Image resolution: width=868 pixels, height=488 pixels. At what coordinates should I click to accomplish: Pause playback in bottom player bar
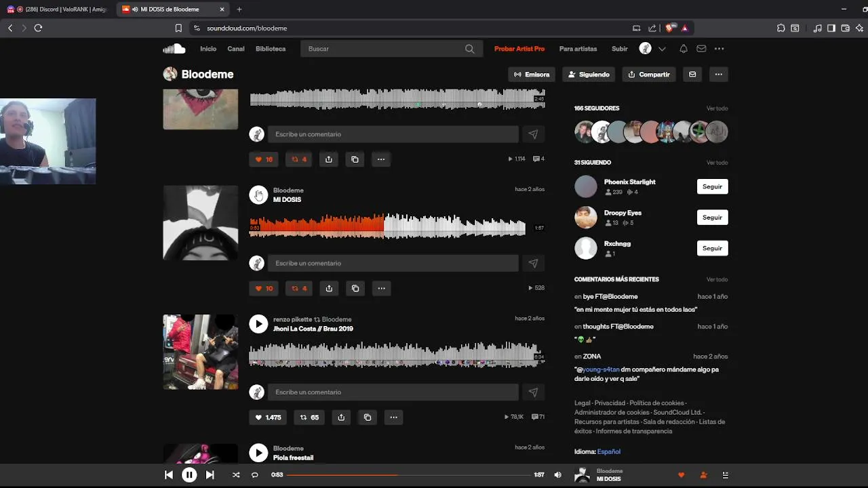tap(189, 475)
